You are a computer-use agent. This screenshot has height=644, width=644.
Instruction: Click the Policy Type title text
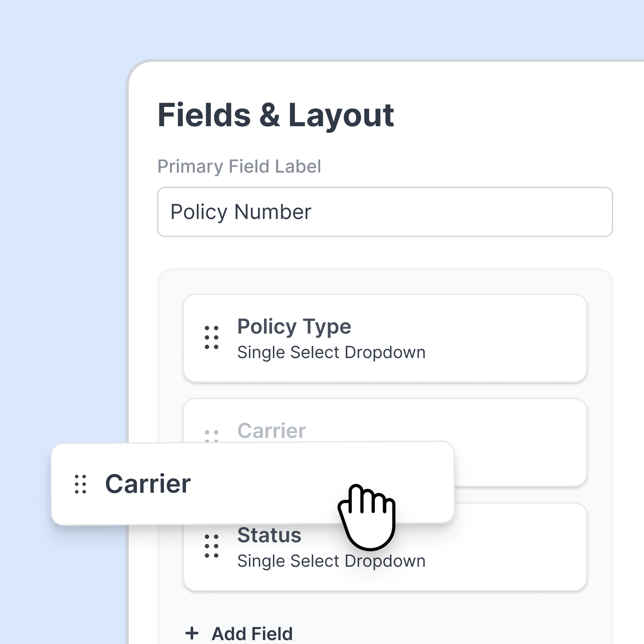coord(294,327)
